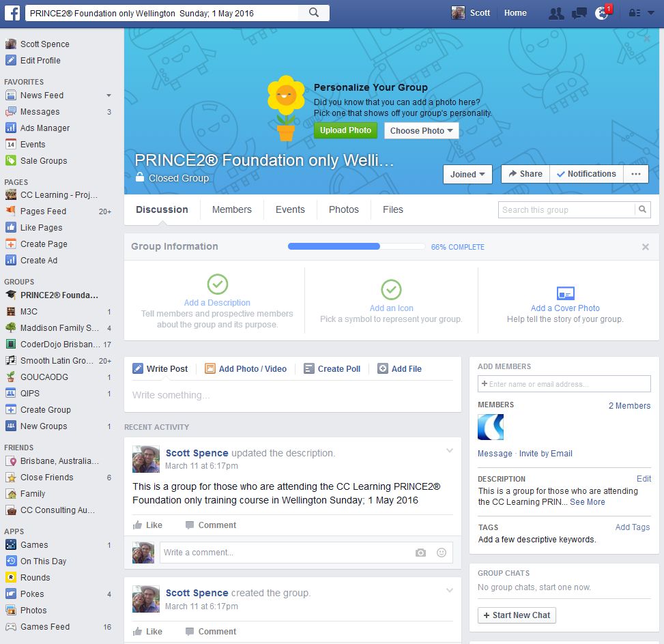Click the search magnifier in top bar
The image size is (664, 644).
click(x=314, y=13)
